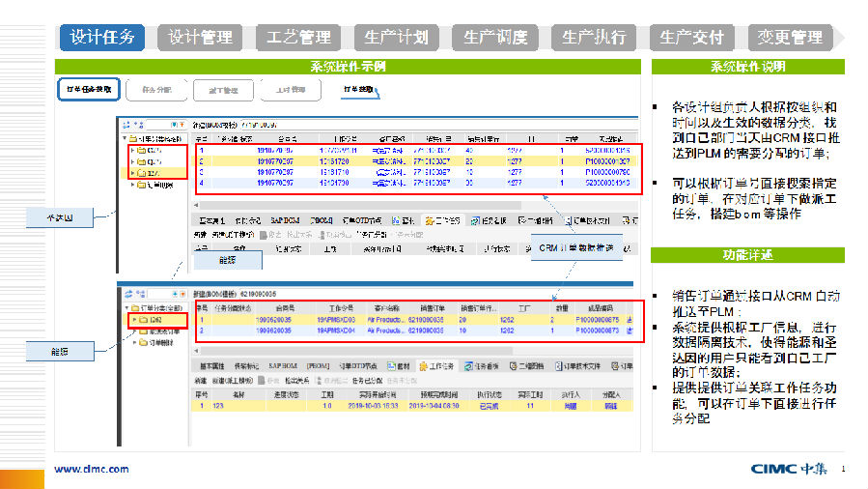The width and height of the screenshot is (868, 489).
Task: Open the 生产计划 navigation tab
Action: [x=396, y=38]
